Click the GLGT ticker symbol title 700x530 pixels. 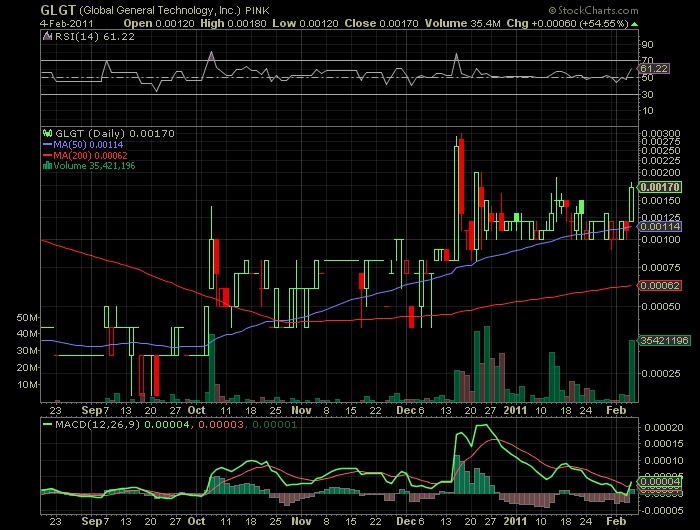58,10
